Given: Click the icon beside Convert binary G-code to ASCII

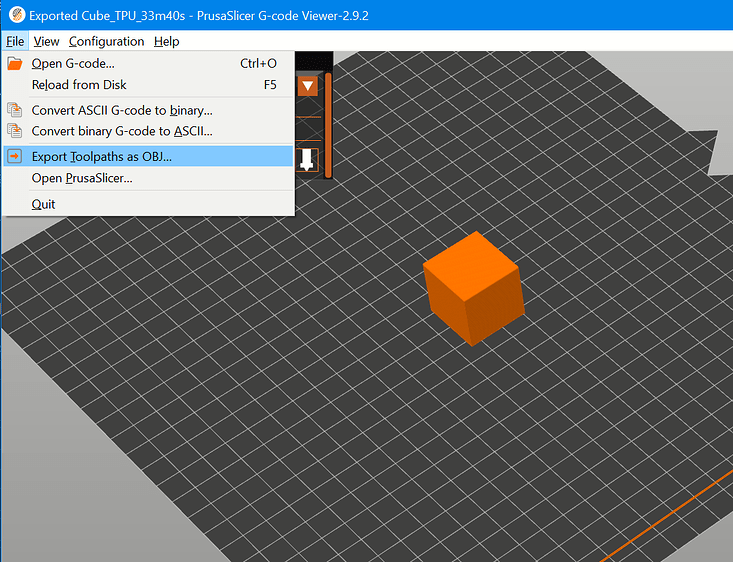Looking at the screenshot, I should (x=14, y=130).
